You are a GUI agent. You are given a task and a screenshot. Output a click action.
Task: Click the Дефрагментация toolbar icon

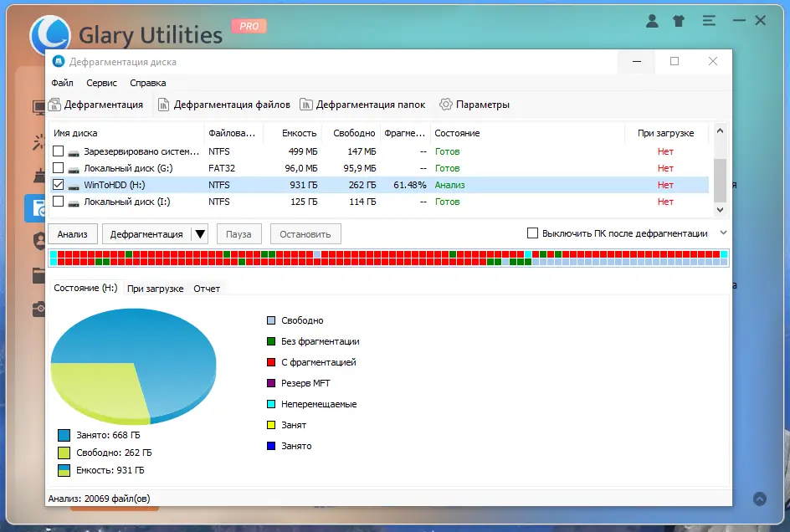click(54, 105)
